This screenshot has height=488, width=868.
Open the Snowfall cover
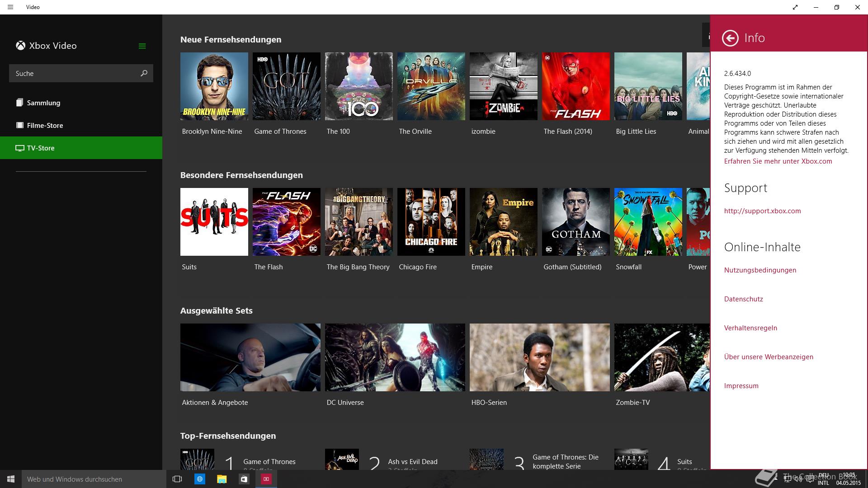(648, 222)
